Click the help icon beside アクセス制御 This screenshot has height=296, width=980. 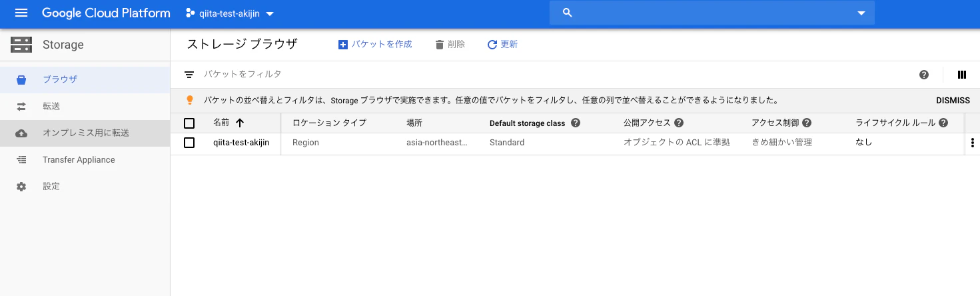[807, 123]
